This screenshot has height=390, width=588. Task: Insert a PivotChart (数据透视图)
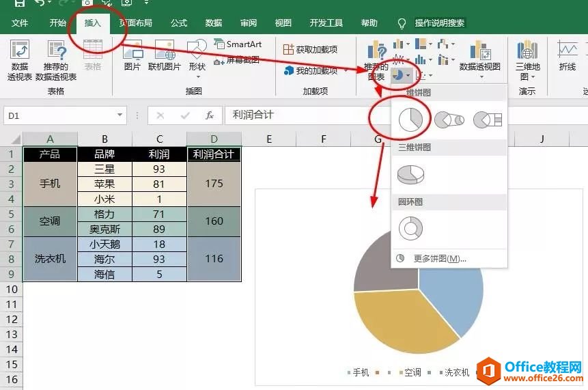tap(479, 59)
